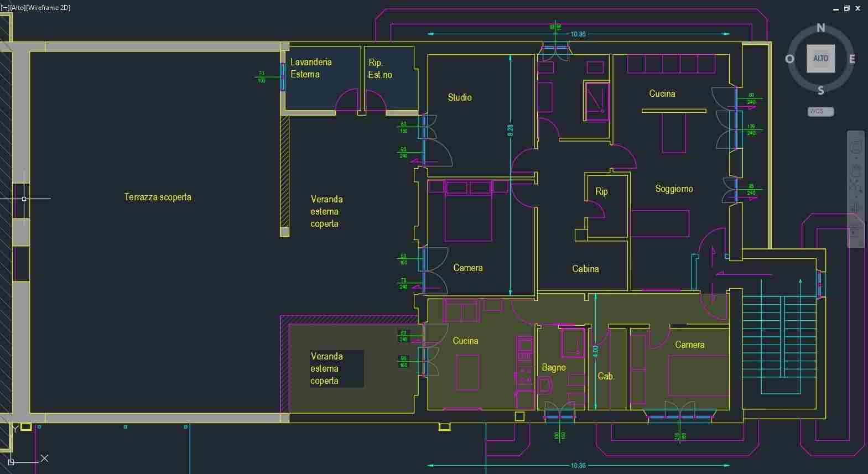Open the [Alto] view controls menu
Image resolution: width=868 pixels, height=474 pixels.
coord(18,8)
